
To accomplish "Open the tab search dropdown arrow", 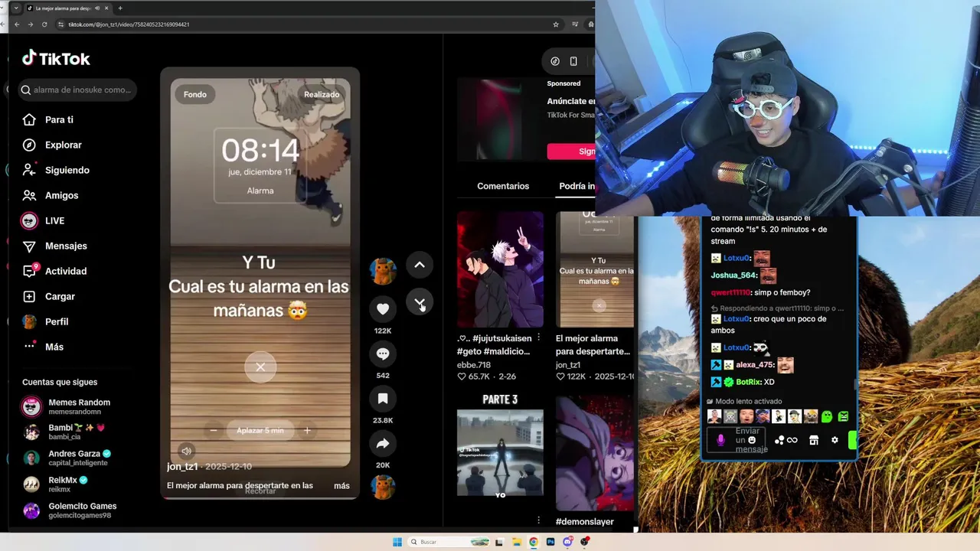I will pyautogui.click(x=15, y=8).
